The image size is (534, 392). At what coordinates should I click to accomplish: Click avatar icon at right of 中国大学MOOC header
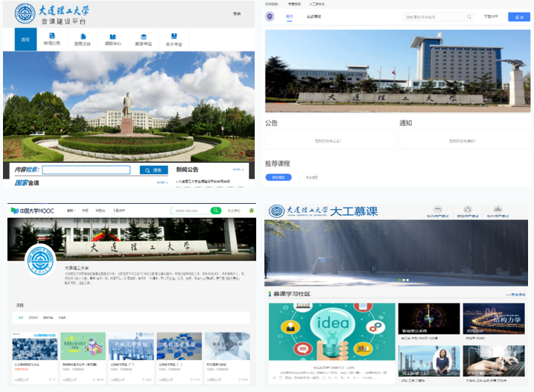pyautogui.click(x=251, y=211)
